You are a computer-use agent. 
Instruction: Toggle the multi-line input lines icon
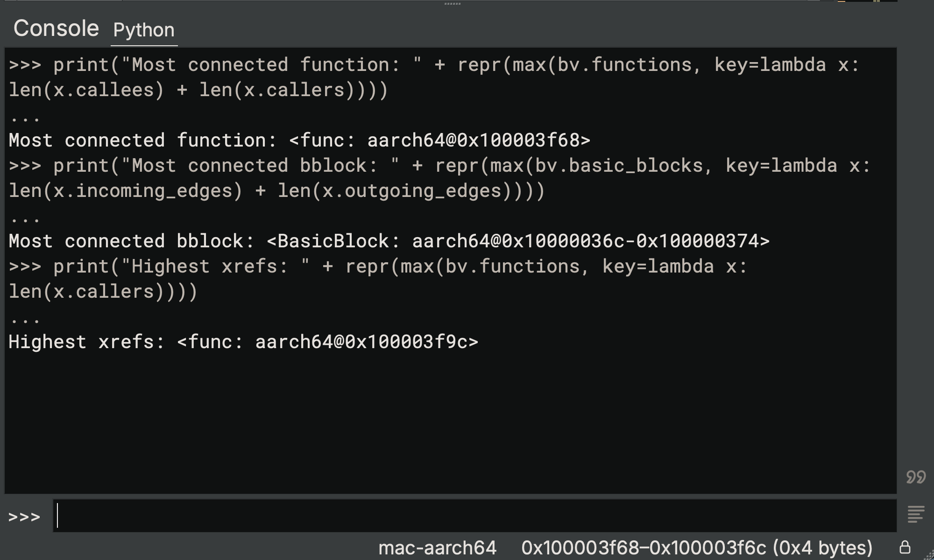[915, 514]
